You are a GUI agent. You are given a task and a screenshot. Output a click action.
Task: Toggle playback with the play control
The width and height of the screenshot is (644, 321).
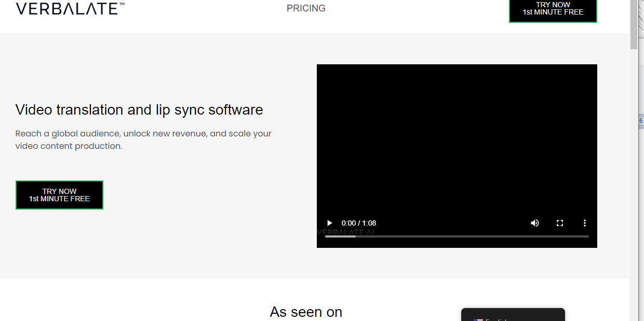[x=329, y=222]
